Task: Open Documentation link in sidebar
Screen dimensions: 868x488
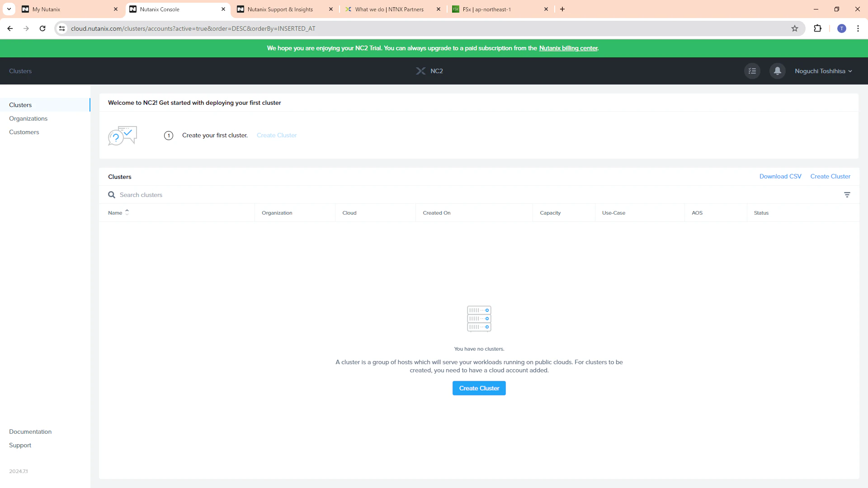Action: tap(30, 432)
